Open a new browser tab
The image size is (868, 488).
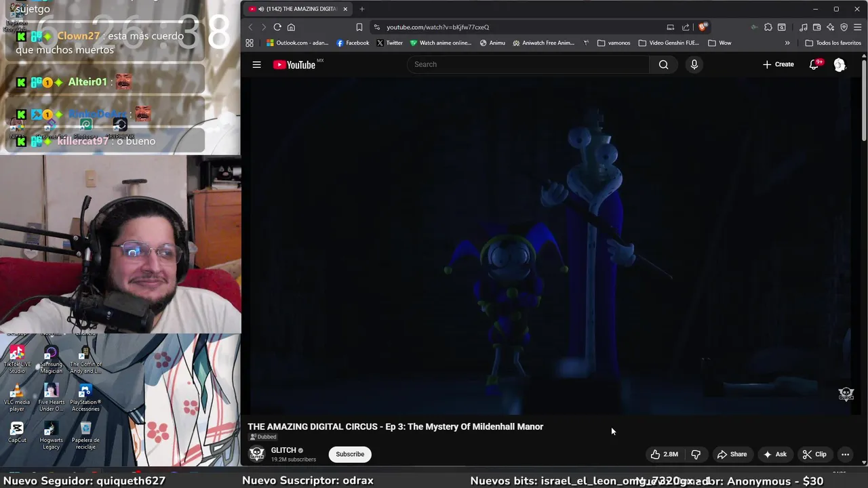[362, 9]
